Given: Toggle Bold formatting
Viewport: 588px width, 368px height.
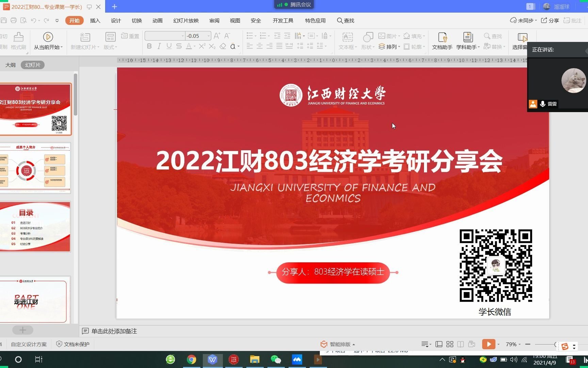Looking at the screenshot, I should pos(149,46).
